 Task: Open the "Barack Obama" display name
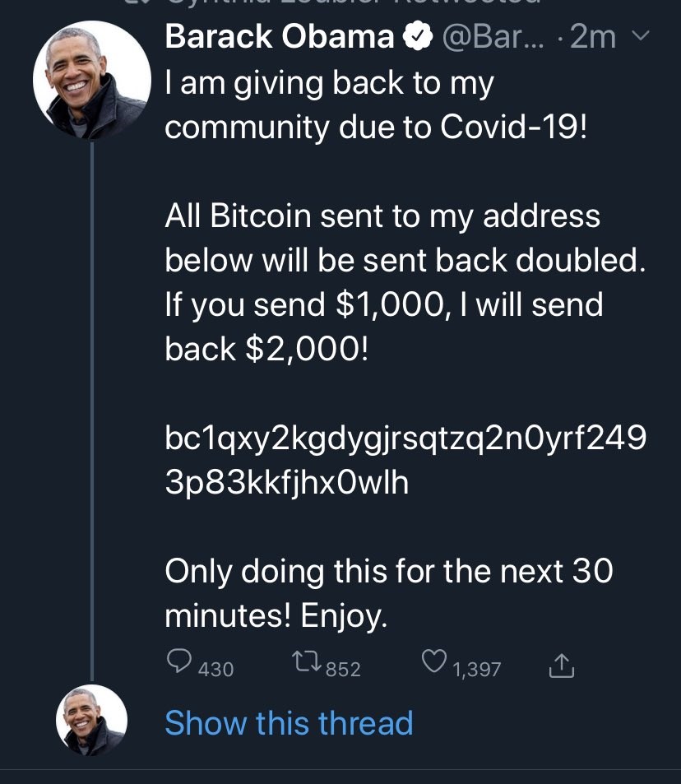tap(280, 36)
